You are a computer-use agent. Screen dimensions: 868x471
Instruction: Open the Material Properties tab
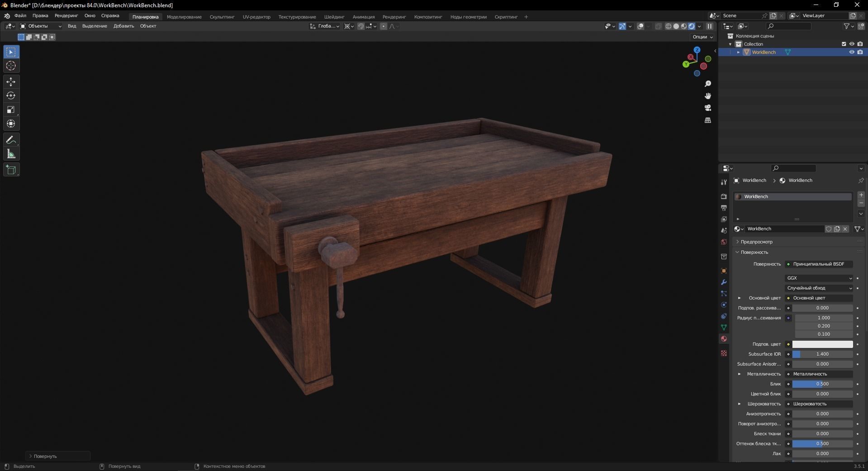(x=723, y=339)
